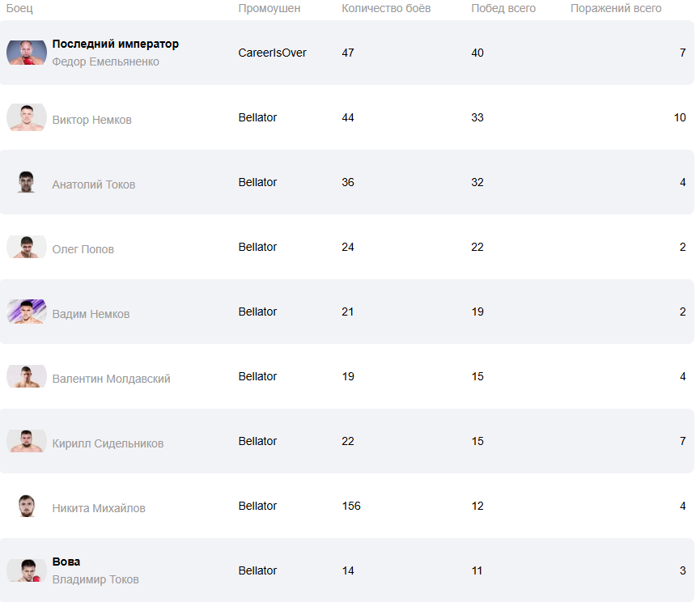Click Никита Михайлов's avatar photo
The height and width of the screenshot is (602, 700).
[27, 506]
